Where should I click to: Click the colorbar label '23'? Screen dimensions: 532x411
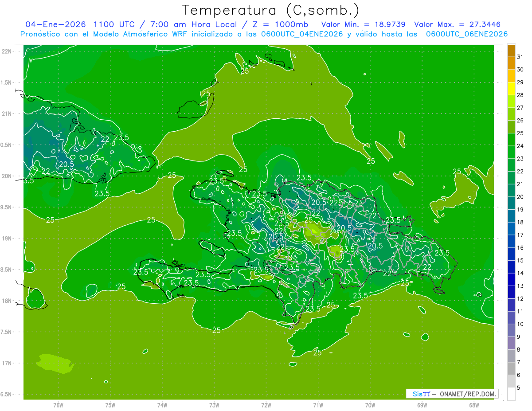pyautogui.click(x=520, y=159)
